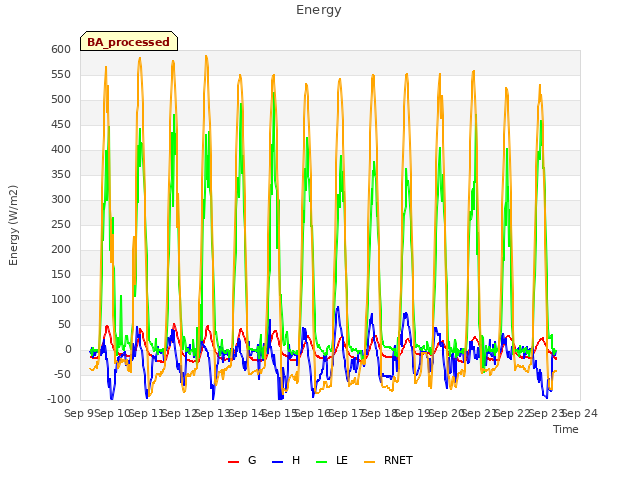
Task: Click the Sep 9 x-axis date label
Action: (80, 413)
